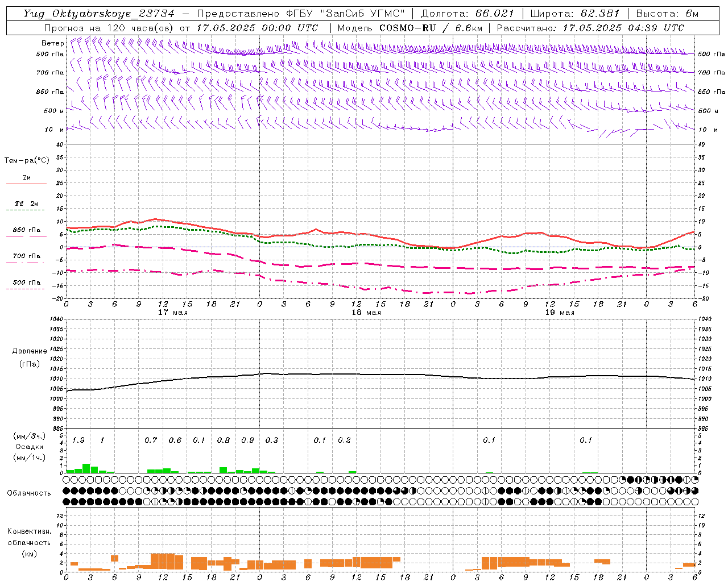Viewport: 728px width, 582px height.
Task: Select the 0.8 precipitation amount
Action: pyautogui.click(x=224, y=440)
